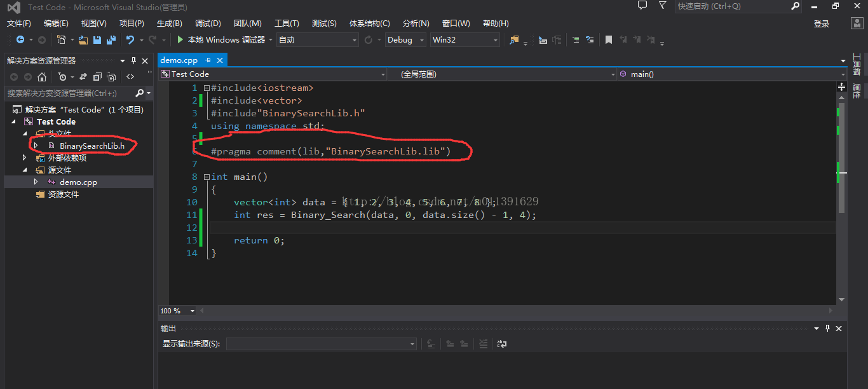Collapse the main() function outline toggle

point(207,177)
